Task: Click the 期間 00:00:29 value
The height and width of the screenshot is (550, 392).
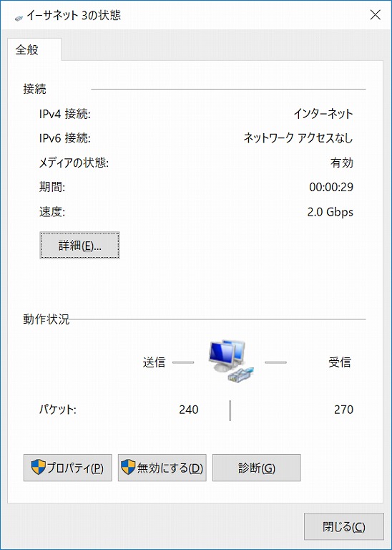Action: [331, 188]
